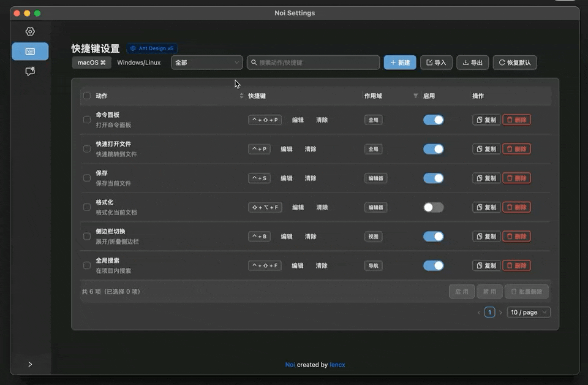588x385 pixels.
Task: Click 编辑 for the 保存 shortcut
Action: pyautogui.click(x=287, y=178)
